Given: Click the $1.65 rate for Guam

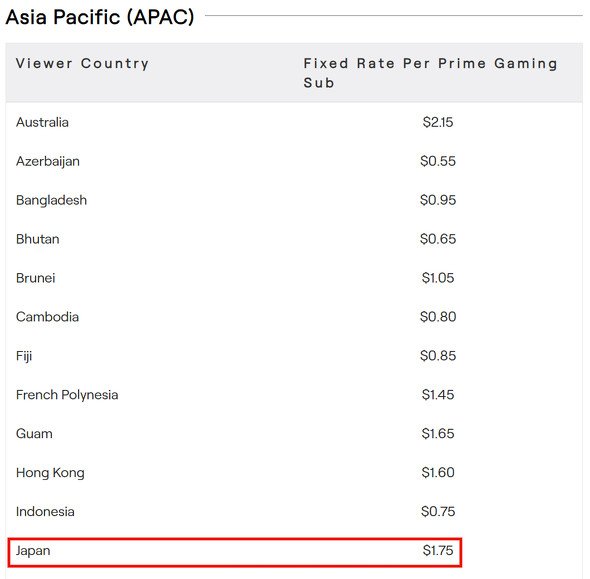Looking at the screenshot, I should tap(438, 434).
